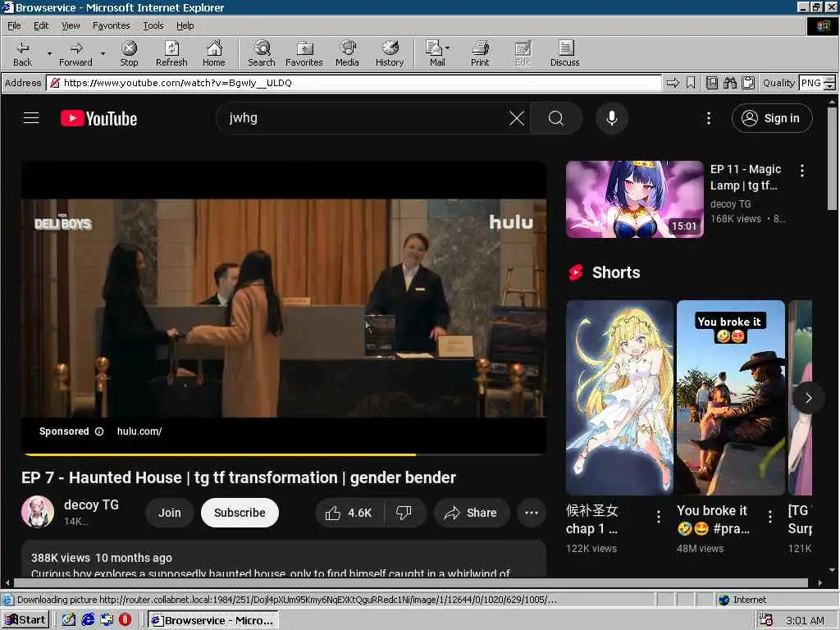840x630 pixels.
Task: Select Browservice taskbar window button
Action: point(213,620)
